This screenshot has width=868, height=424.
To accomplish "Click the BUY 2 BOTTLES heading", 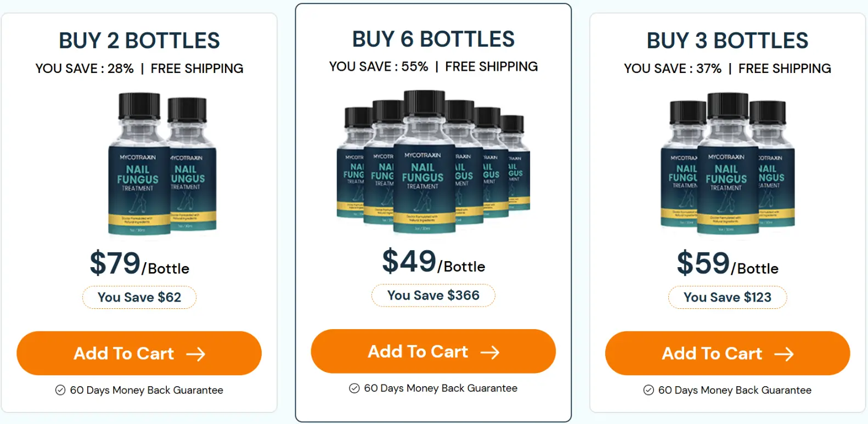I will [139, 41].
